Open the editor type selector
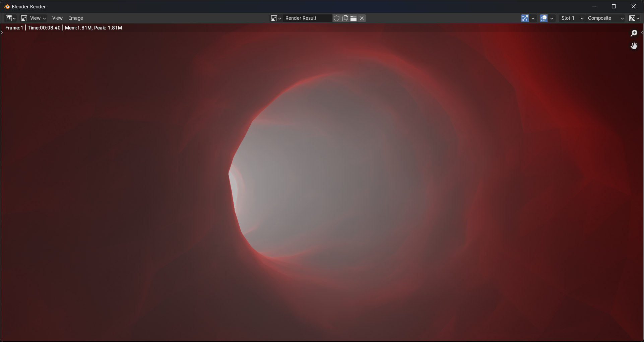 click(x=10, y=18)
